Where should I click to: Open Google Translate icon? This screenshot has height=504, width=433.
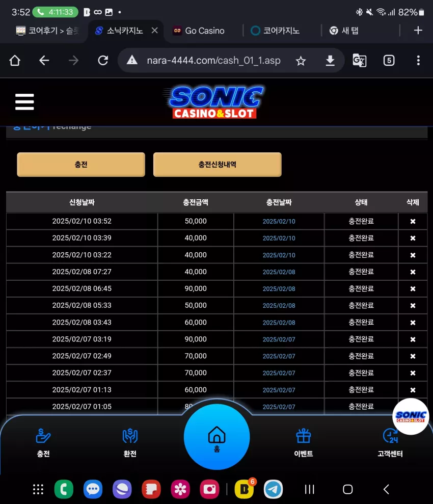(x=360, y=61)
